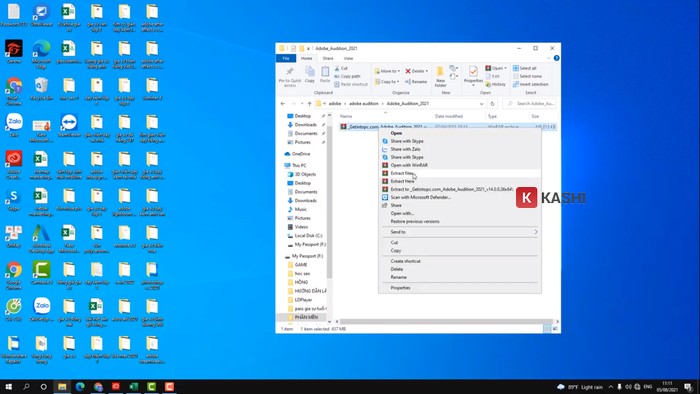Click Invert selection in the ribbon

531,84
